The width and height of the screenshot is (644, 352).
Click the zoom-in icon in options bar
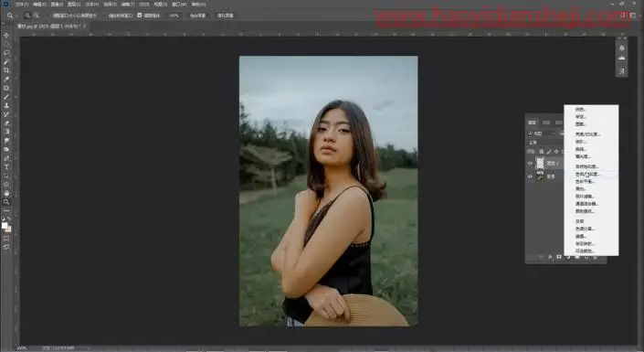(x=26, y=16)
